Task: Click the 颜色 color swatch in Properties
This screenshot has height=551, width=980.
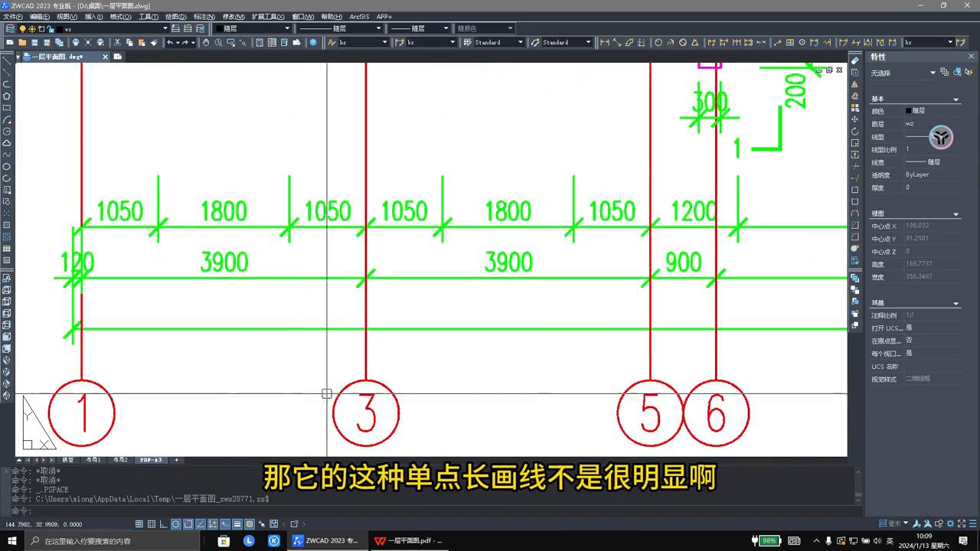Action: (909, 111)
